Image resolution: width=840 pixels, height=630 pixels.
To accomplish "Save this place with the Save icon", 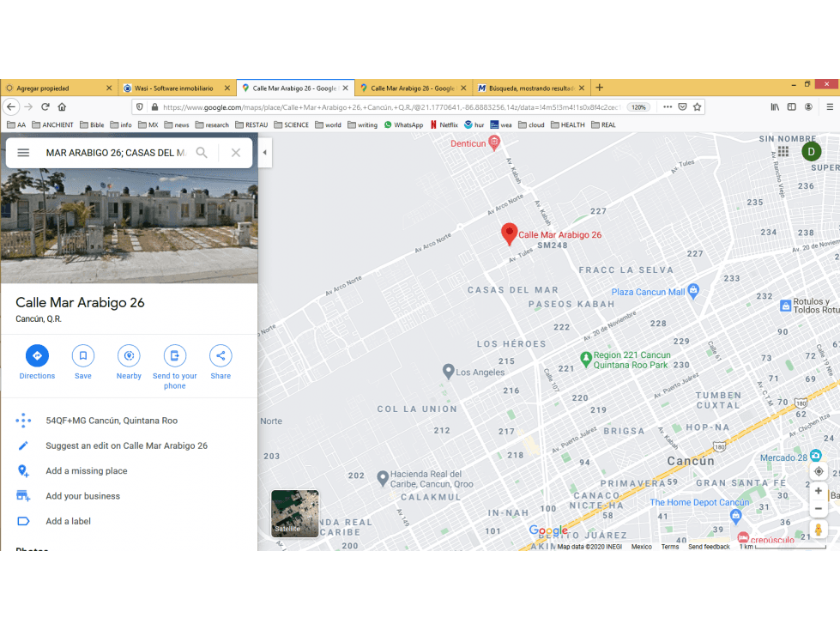I will [x=83, y=355].
